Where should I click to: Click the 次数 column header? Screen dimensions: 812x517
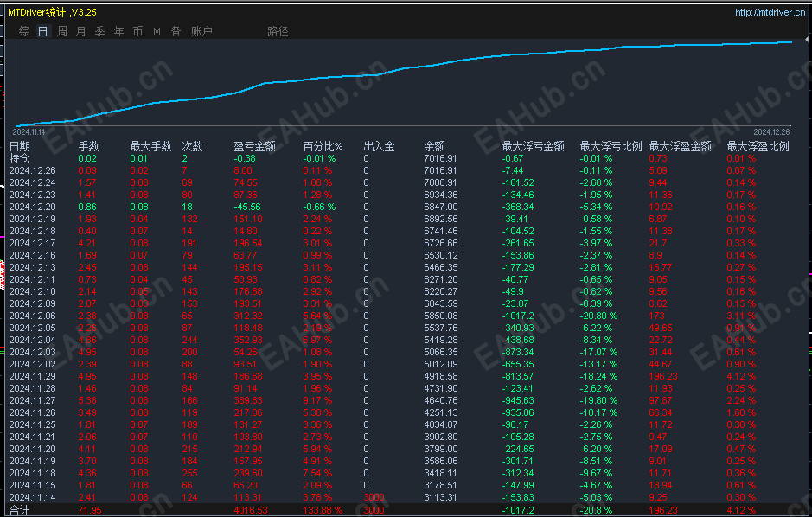pos(192,146)
